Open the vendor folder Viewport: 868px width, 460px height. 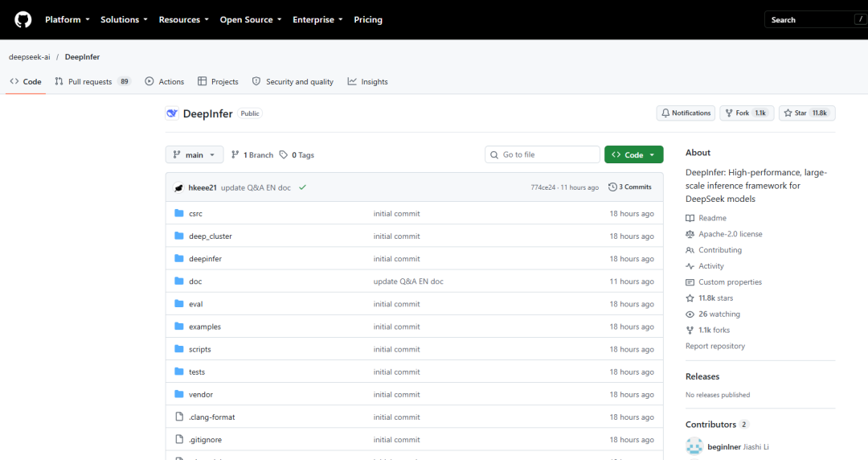pos(201,395)
